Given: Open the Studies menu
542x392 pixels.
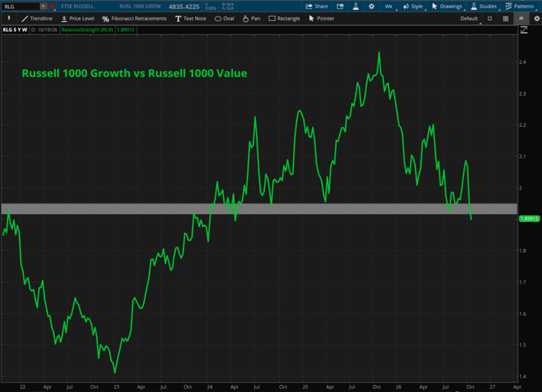Looking at the screenshot, I should (484, 6).
